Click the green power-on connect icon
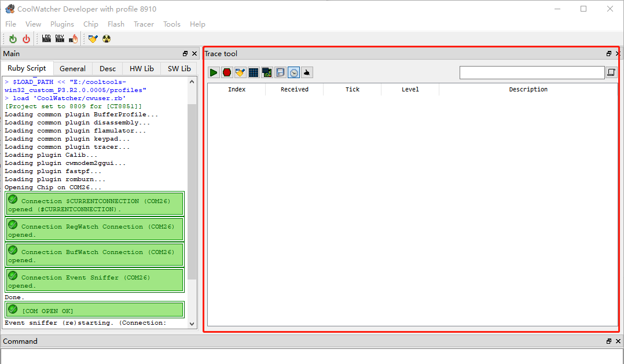The height and width of the screenshot is (364, 624). (x=13, y=39)
